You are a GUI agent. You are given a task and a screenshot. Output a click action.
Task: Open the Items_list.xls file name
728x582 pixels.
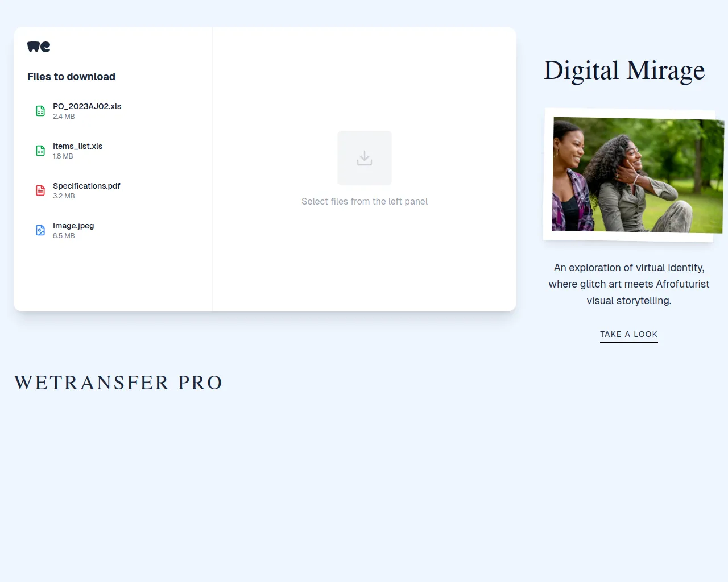coord(78,146)
